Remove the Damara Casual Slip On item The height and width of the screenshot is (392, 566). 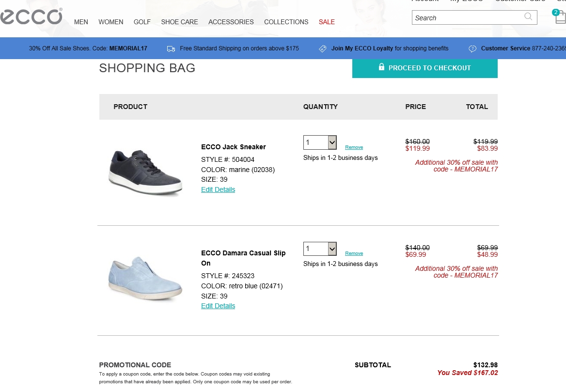[354, 253]
